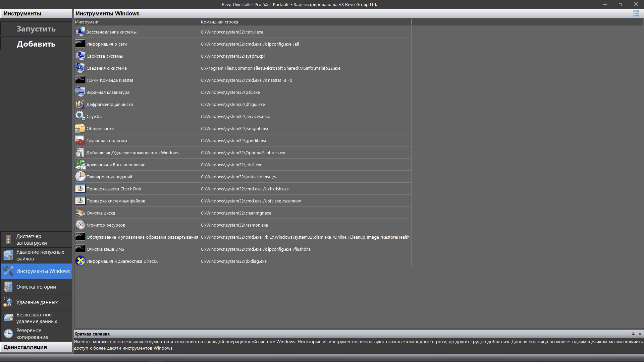Click the TCP/IP Команда Netstat icon
Viewport: 644px width, 362px height.
(x=80, y=80)
